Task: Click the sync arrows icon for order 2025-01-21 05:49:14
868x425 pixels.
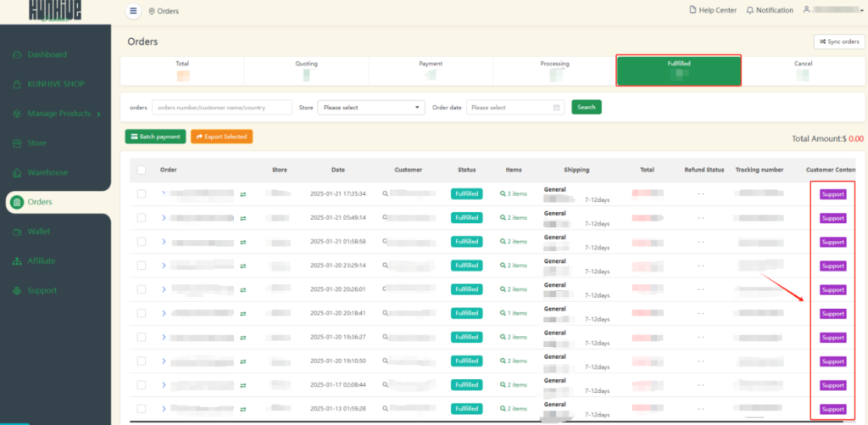Action: tap(243, 218)
